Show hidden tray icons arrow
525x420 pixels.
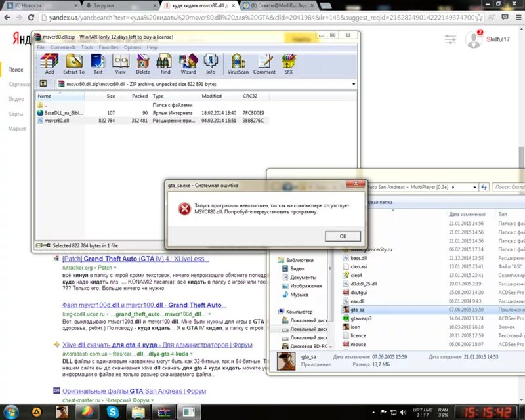pyautogui.click(x=373, y=412)
